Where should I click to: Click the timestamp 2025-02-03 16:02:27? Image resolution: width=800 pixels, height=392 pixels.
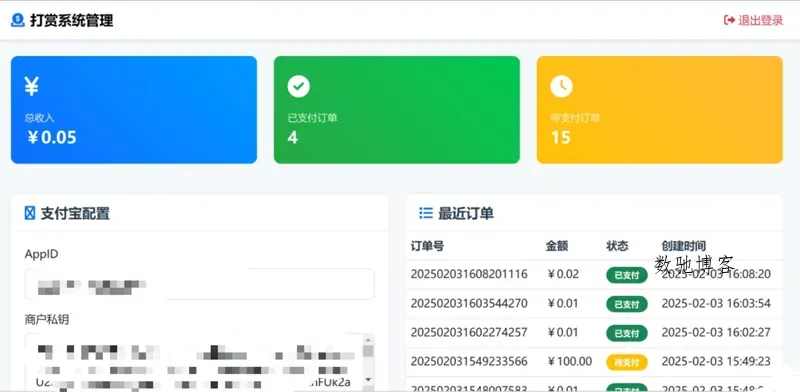click(716, 333)
